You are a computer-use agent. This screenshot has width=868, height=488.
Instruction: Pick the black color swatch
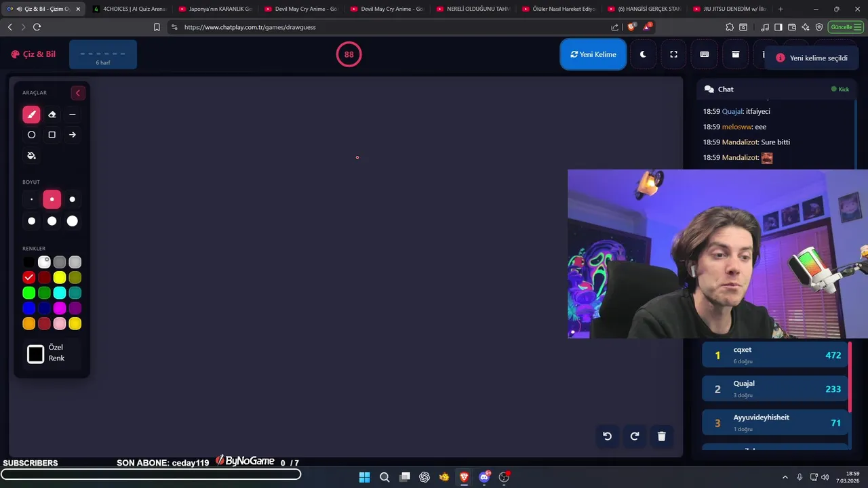tap(28, 262)
